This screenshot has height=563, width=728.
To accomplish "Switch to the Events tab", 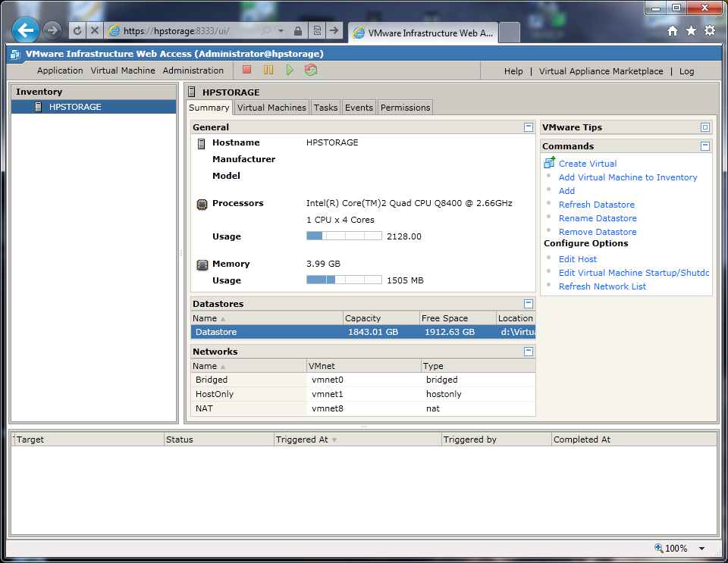I will click(359, 108).
